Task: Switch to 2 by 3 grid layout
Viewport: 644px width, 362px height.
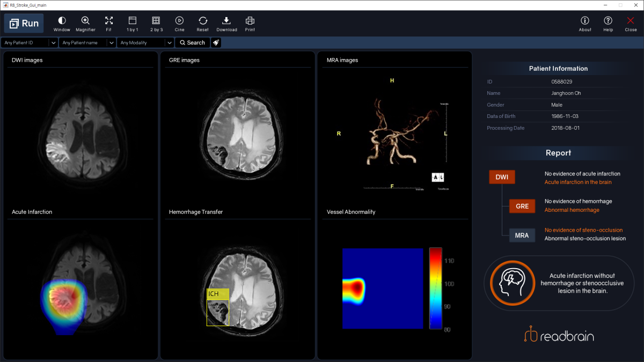Action: [156, 23]
